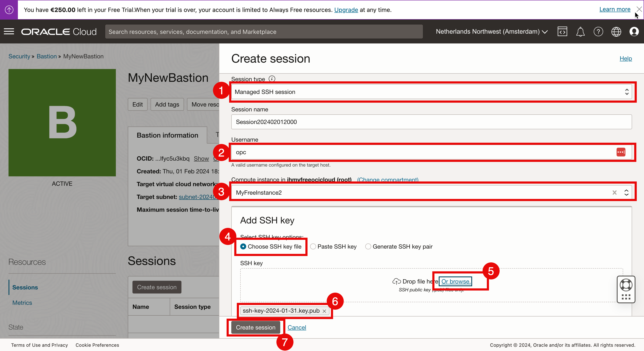Open the hamburger navigation menu
The image size is (644, 351).
(9, 32)
